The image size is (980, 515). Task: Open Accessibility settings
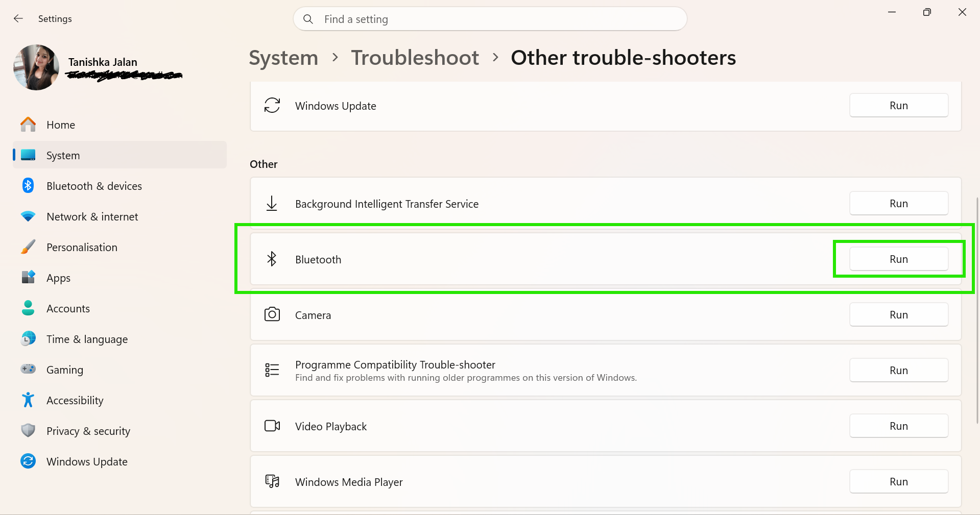[x=119, y=400]
